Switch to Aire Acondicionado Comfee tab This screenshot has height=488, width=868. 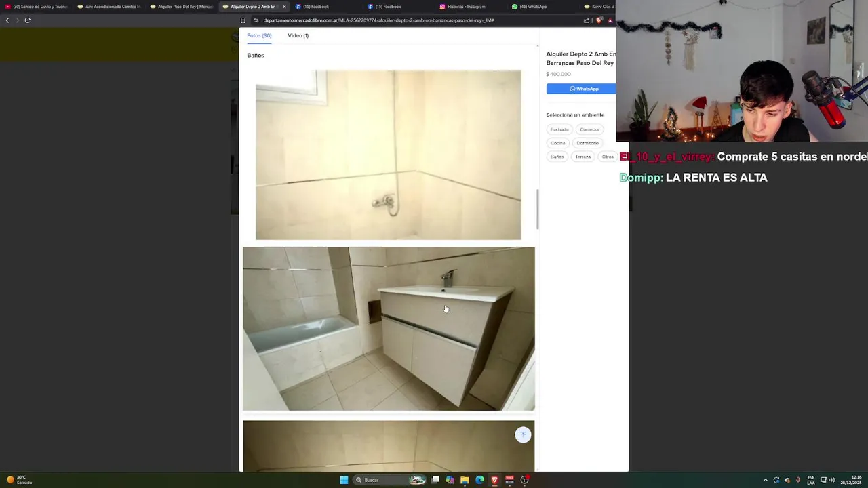109,7
